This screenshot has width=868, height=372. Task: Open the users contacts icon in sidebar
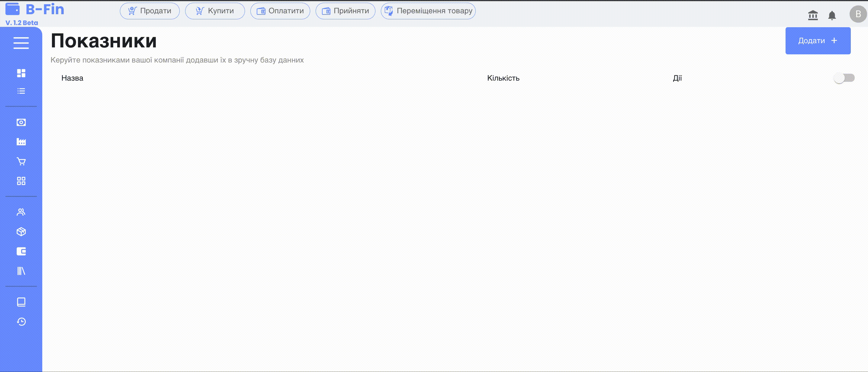click(21, 212)
